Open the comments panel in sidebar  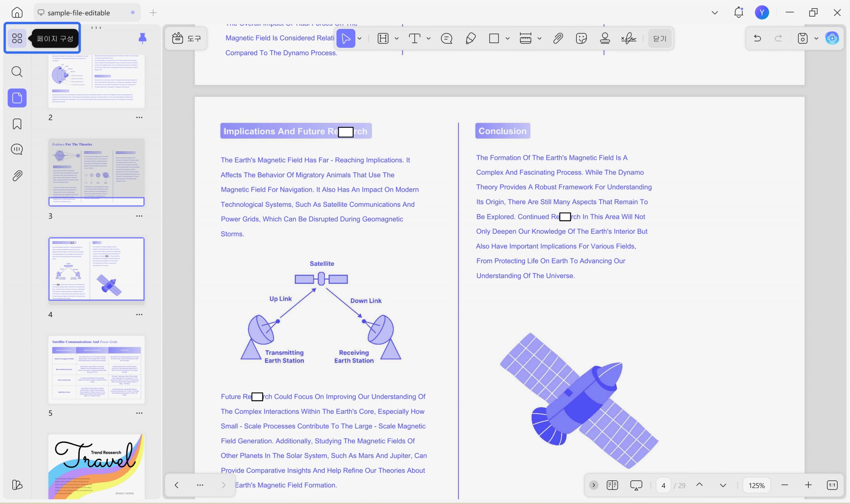pos(17,149)
